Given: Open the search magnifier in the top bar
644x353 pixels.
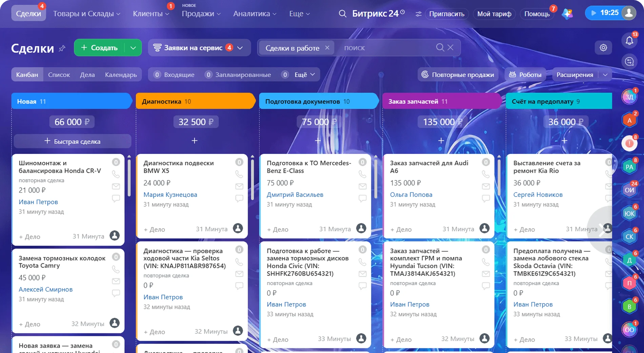Looking at the screenshot, I should (343, 14).
